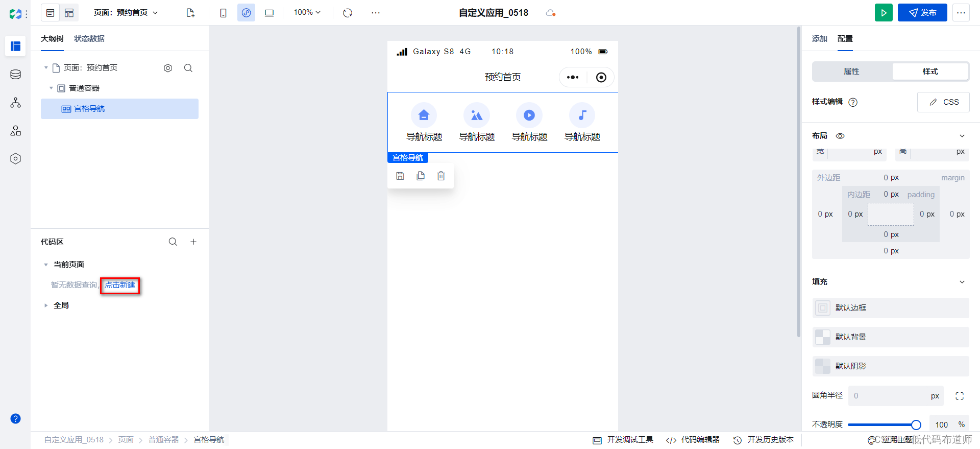Open 开发调试工具
The width and height of the screenshot is (980, 449).
(x=623, y=440)
